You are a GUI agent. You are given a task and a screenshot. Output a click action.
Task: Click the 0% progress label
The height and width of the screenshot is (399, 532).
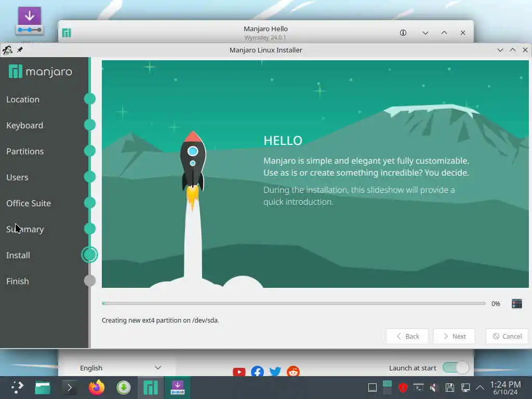(x=496, y=303)
